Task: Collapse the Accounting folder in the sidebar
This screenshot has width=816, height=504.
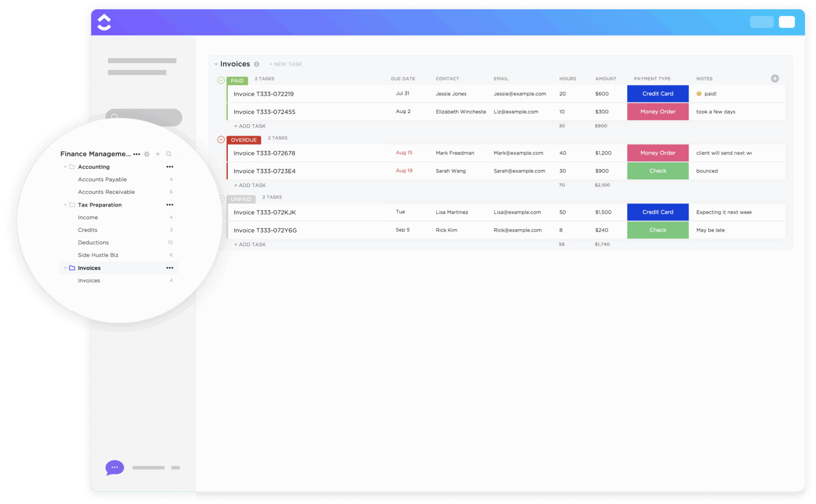Action: click(x=65, y=166)
